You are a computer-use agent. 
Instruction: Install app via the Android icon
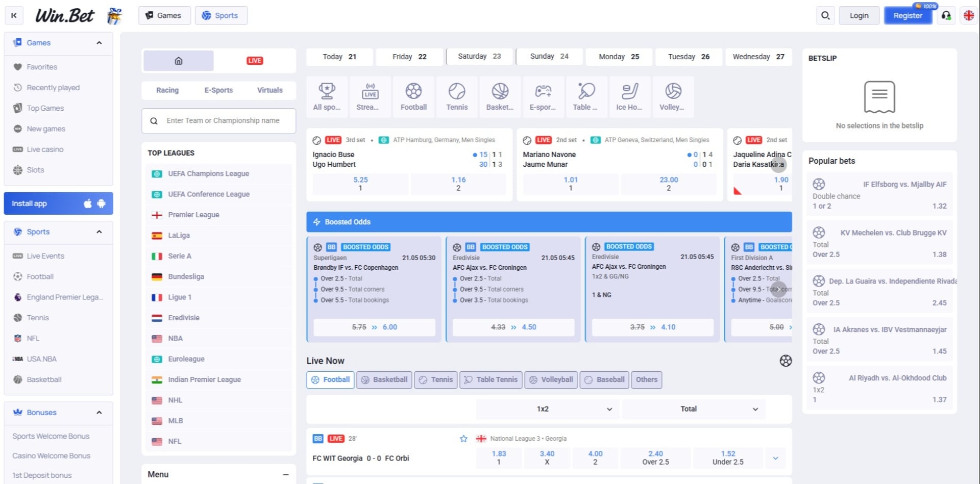pyautogui.click(x=101, y=203)
